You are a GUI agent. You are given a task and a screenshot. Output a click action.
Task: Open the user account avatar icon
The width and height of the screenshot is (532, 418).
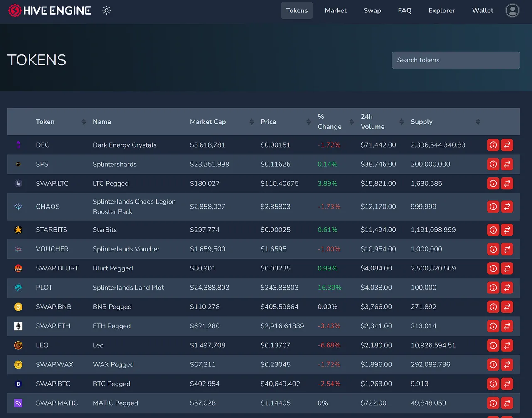click(512, 10)
